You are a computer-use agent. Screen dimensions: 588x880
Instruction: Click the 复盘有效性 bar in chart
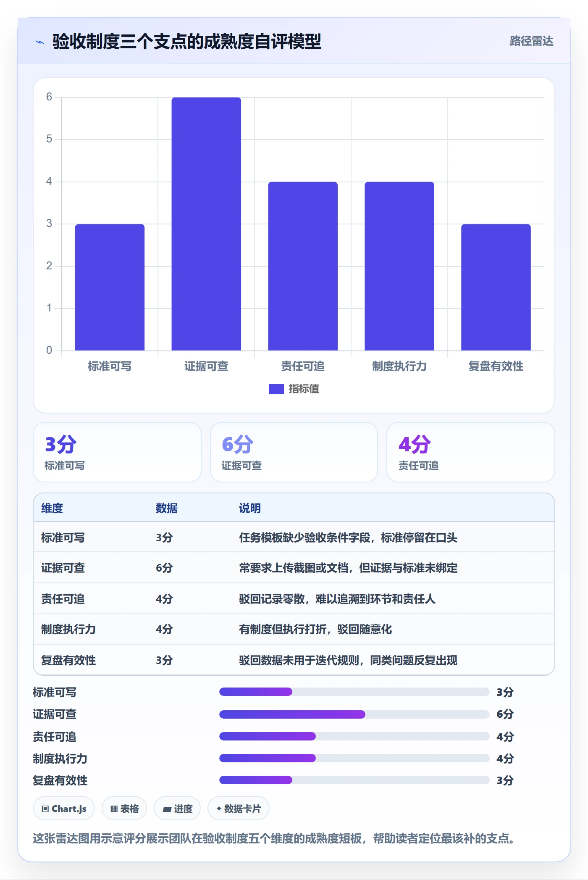(496, 287)
